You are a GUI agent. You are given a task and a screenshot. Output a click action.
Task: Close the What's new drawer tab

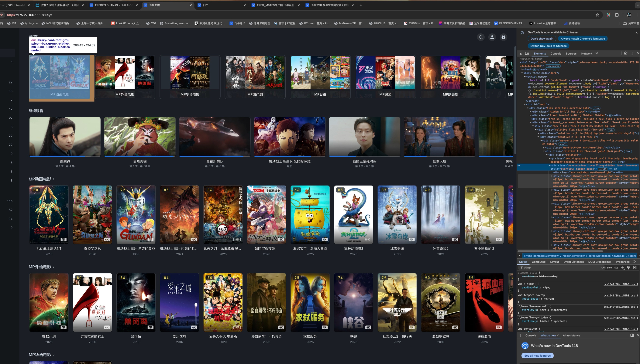pos(558,335)
